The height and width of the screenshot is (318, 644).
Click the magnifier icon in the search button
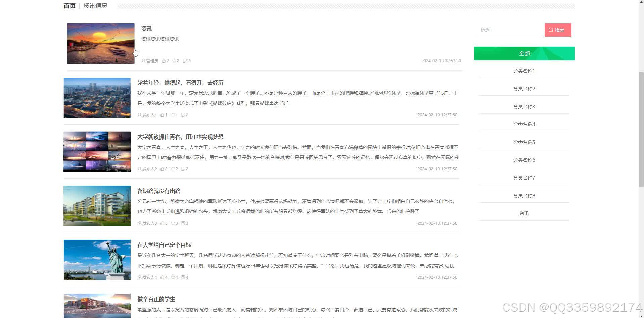pos(551,30)
